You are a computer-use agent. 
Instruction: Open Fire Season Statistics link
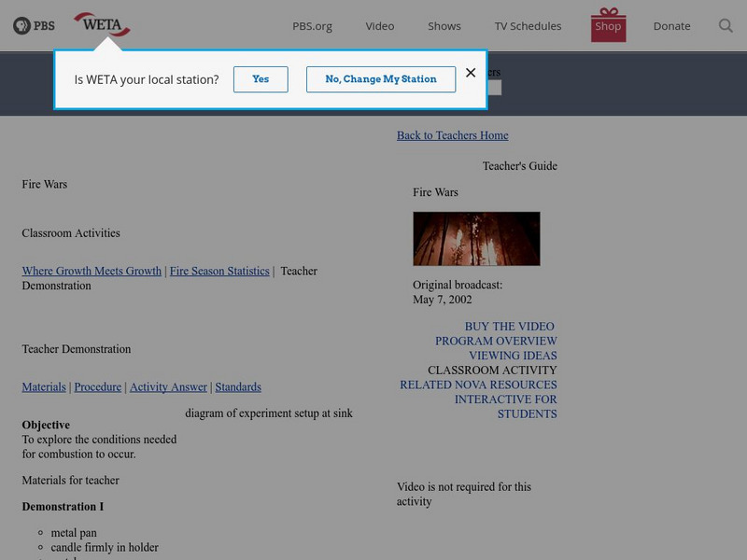coord(219,271)
